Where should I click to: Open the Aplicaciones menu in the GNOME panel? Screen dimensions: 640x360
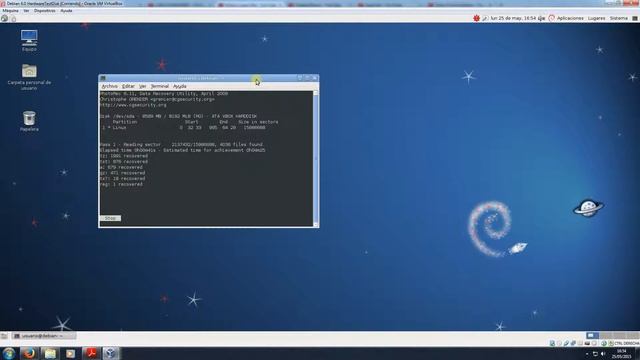[x=570, y=18]
